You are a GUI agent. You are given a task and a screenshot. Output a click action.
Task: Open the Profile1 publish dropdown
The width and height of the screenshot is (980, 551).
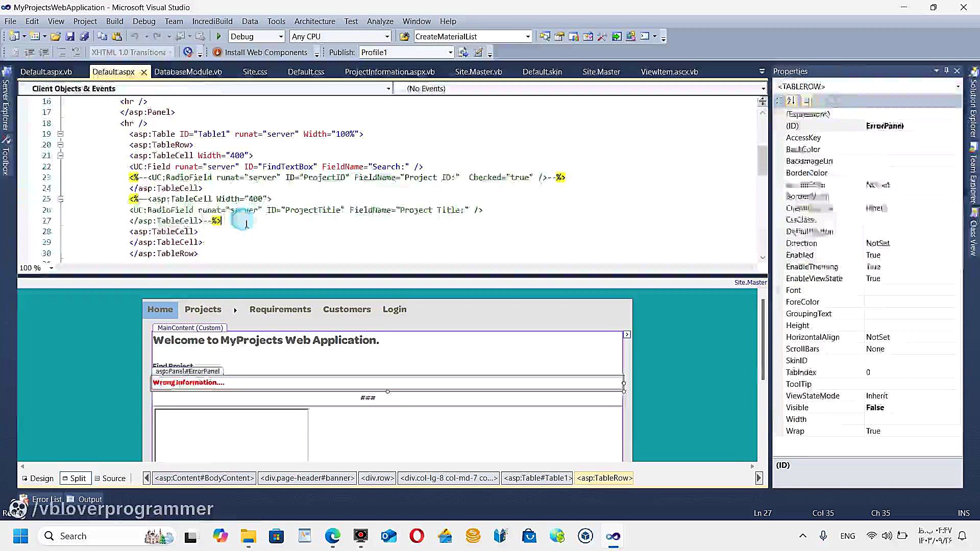(x=450, y=52)
